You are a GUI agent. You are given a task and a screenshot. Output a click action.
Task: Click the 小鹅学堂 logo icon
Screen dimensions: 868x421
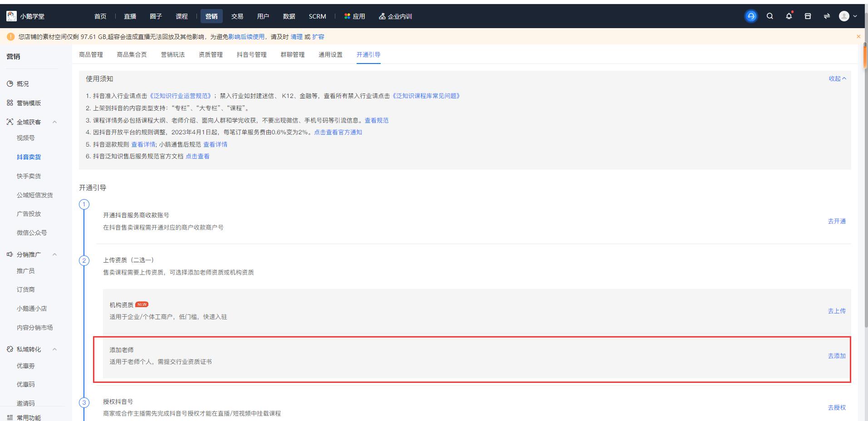[11, 16]
